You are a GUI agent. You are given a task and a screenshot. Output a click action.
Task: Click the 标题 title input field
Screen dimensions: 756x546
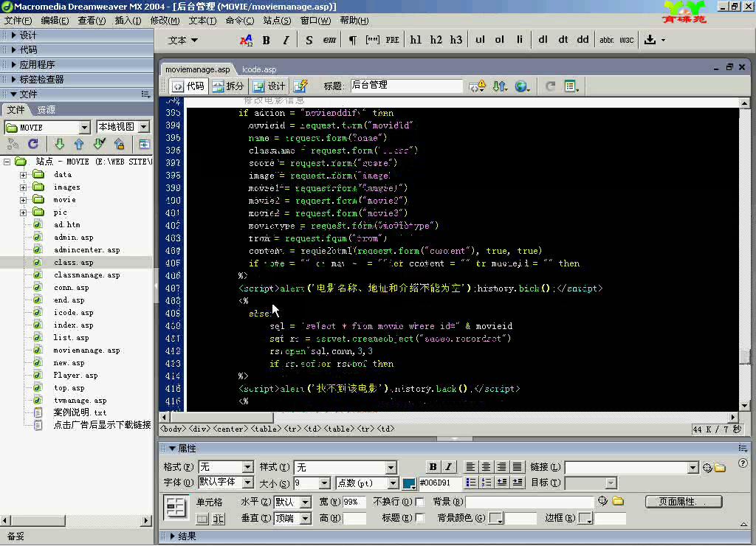point(406,86)
